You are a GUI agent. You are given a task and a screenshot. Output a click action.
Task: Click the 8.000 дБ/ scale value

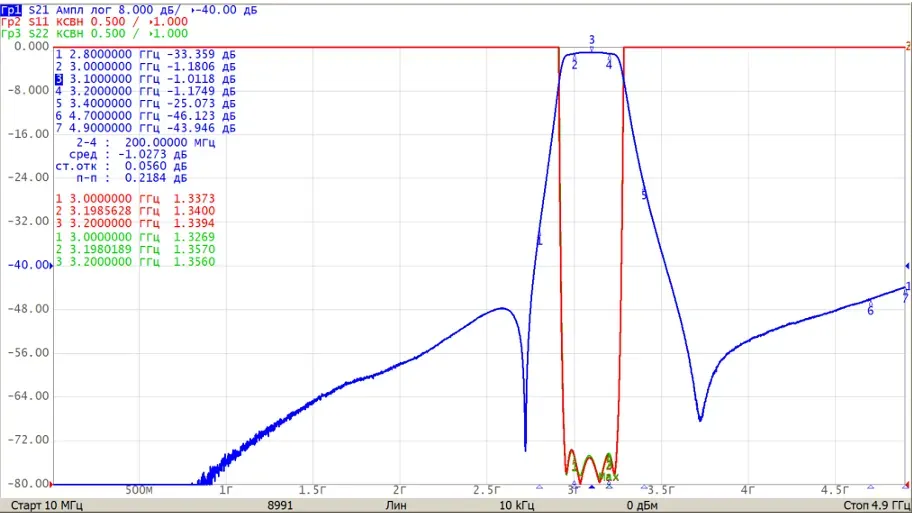[148, 10]
